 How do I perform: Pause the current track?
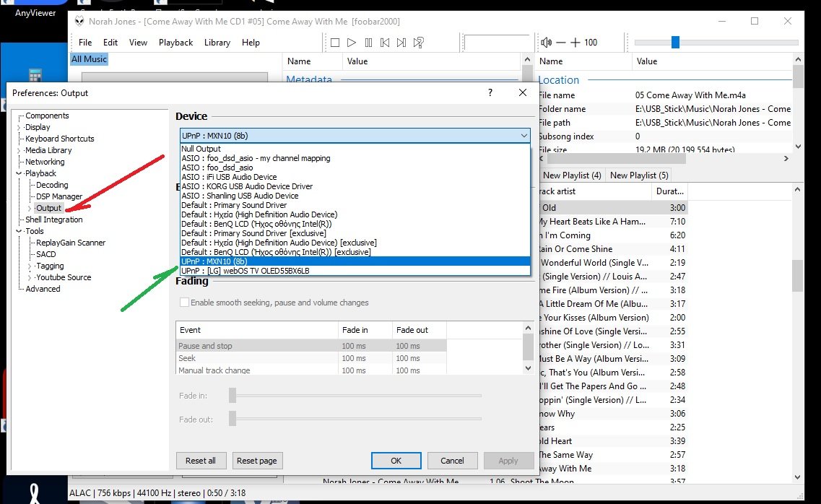(x=368, y=42)
